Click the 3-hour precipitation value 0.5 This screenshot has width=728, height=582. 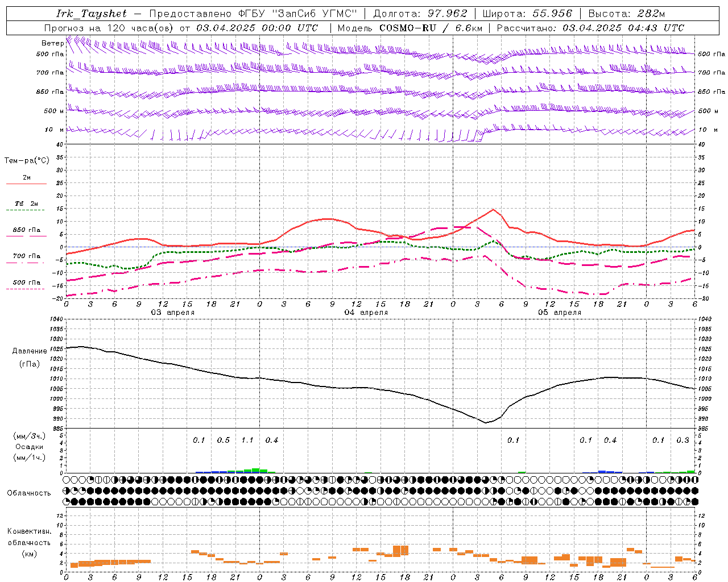coord(224,440)
